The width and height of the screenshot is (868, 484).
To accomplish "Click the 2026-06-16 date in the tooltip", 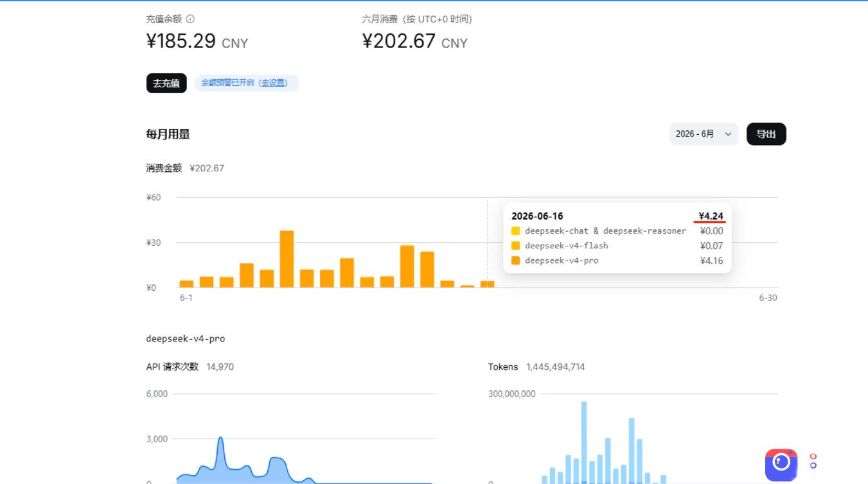I will [x=537, y=216].
